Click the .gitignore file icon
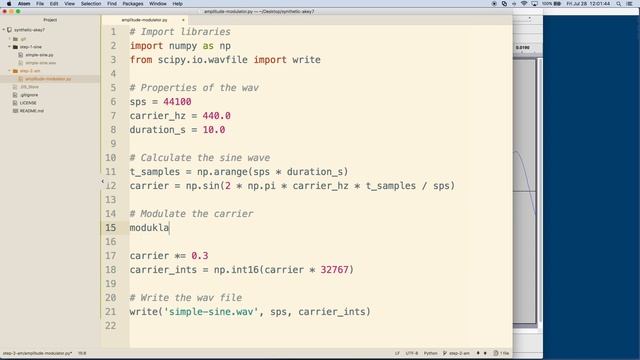This screenshot has height=360, width=640. [15, 95]
